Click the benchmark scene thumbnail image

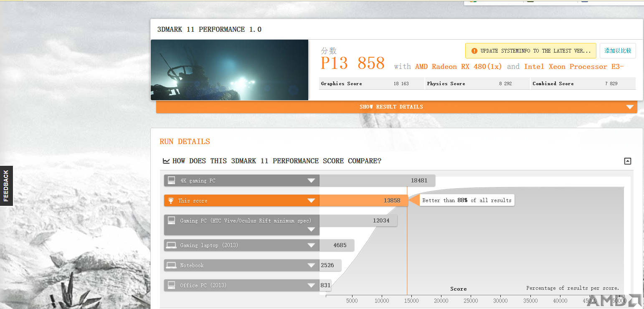point(229,70)
